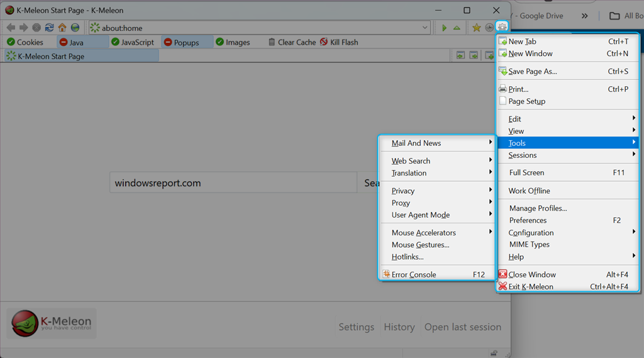Screen dimensions: 644x358
Task: Toggle Full Screen menu entry
Action: [569, 172]
